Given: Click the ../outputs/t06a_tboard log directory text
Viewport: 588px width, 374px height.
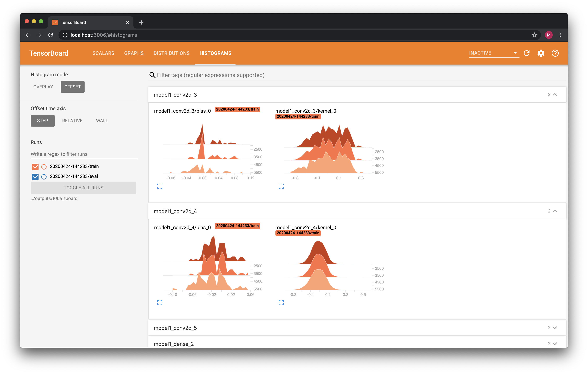Looking at the screenshot, I should [54, 198].
